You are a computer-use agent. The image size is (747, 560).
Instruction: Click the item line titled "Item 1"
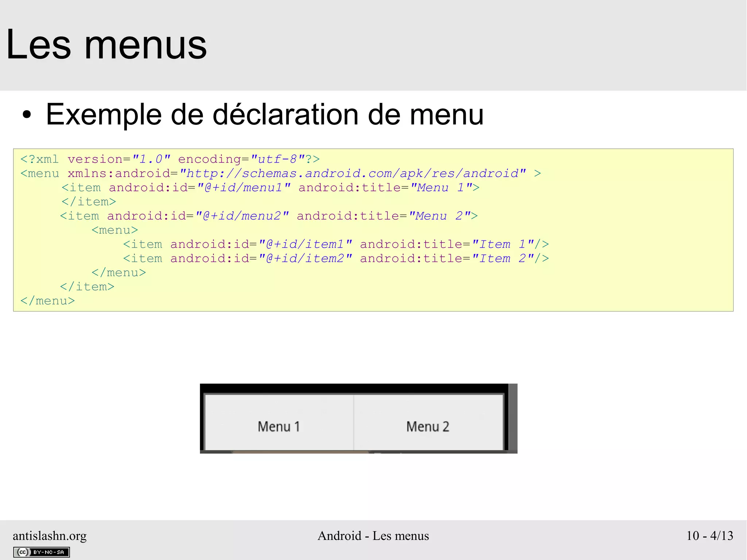tap(336, 244)
